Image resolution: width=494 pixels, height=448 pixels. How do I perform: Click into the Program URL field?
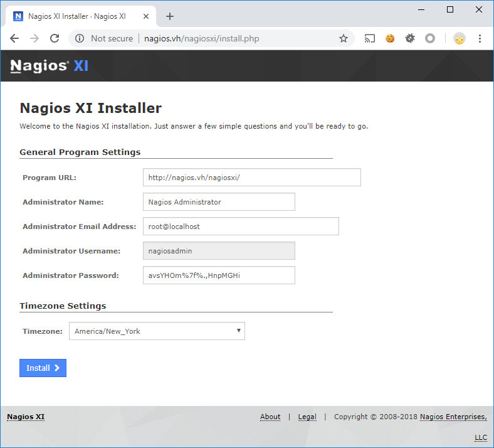[252, 177]
